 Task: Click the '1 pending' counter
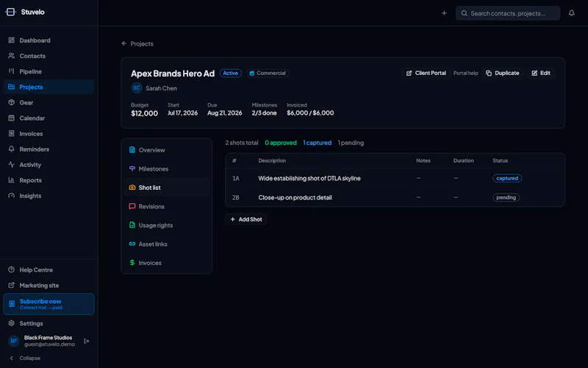click(x=351, y=143)
